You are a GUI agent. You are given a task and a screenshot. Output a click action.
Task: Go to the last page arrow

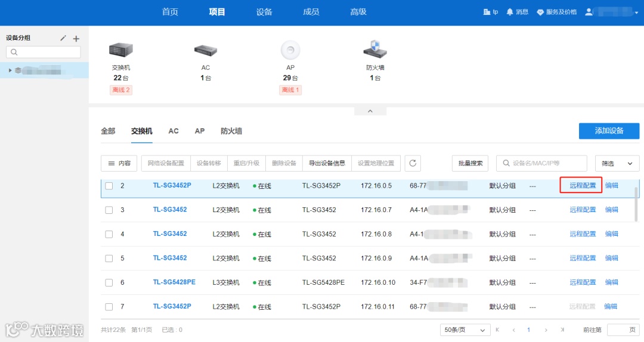(x=562, y=329)
